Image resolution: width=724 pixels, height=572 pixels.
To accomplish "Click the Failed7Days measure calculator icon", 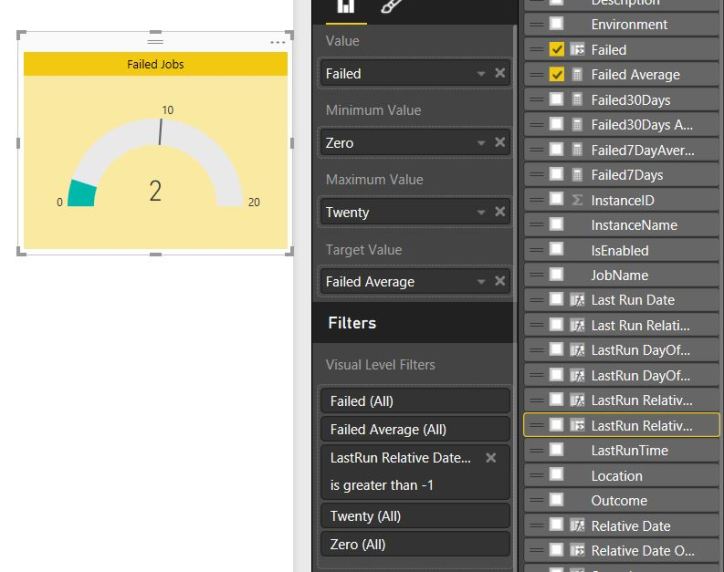I will coord(577,175).
